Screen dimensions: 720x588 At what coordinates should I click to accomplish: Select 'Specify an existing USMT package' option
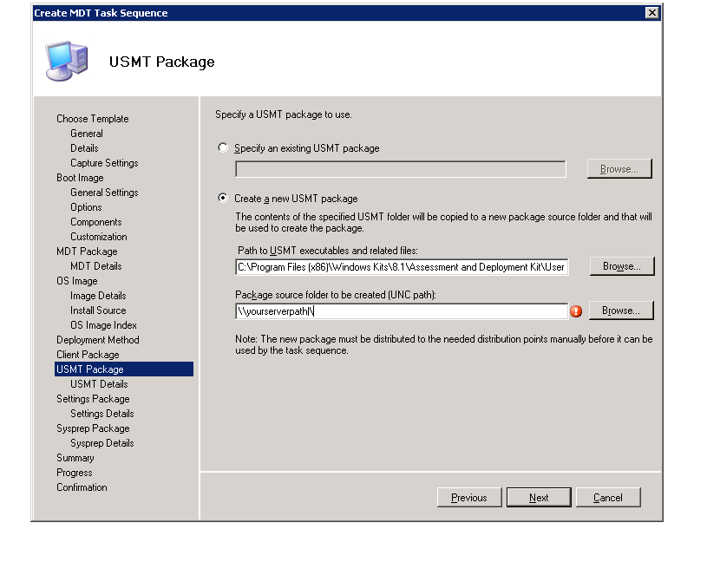[x=223, y=148]
